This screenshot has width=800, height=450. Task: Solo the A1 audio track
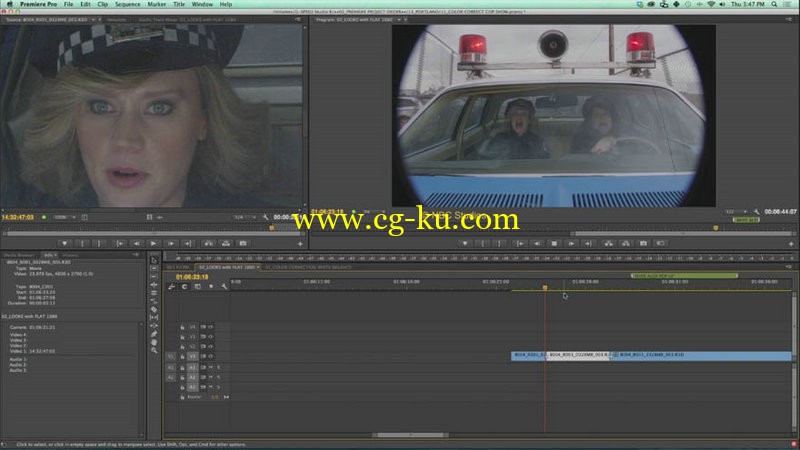(218, 367)
